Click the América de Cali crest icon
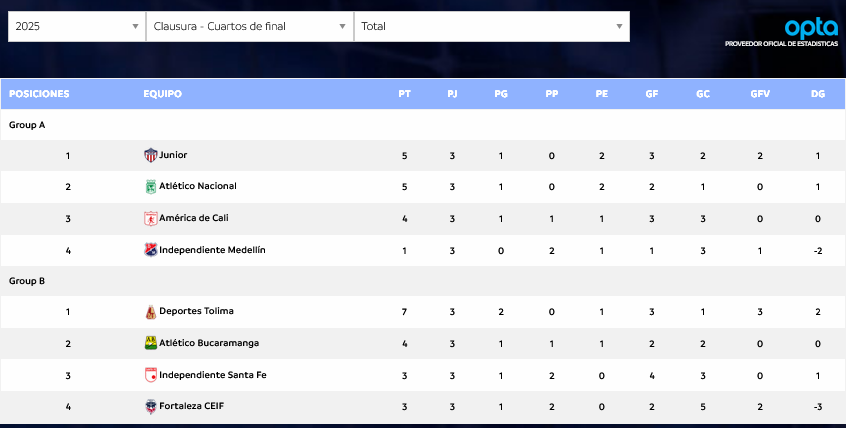Image resolution: width=846 pixels, height=428 pixels. 151,218
